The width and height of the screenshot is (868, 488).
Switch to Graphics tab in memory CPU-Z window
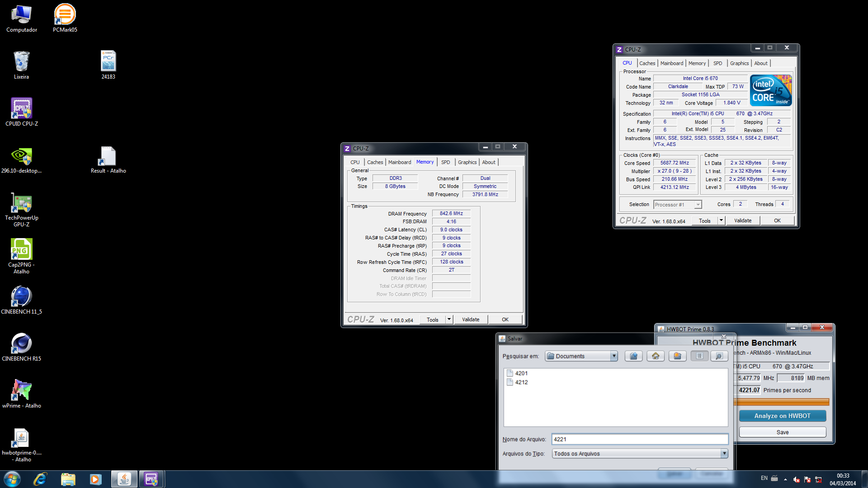(467, 162)
